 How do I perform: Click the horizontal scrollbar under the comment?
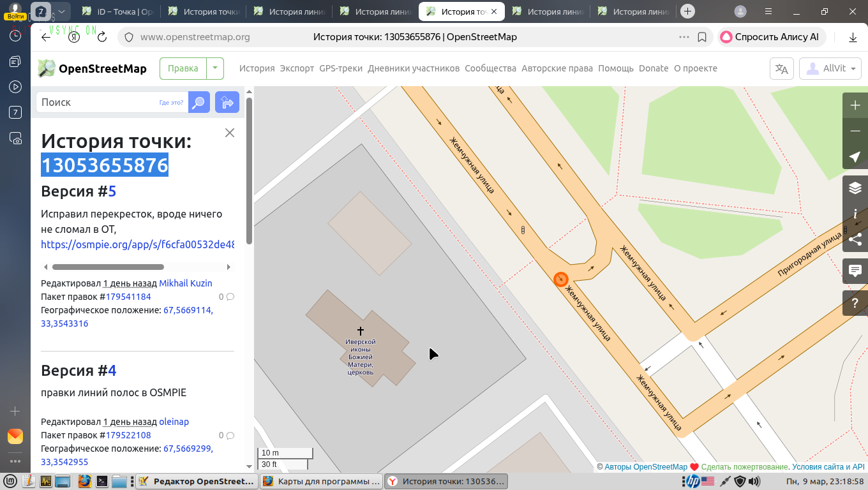pos(108,267)
